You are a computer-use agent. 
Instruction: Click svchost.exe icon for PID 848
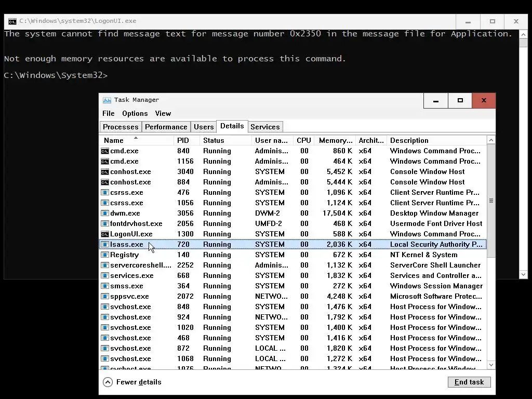pos(105,307)
